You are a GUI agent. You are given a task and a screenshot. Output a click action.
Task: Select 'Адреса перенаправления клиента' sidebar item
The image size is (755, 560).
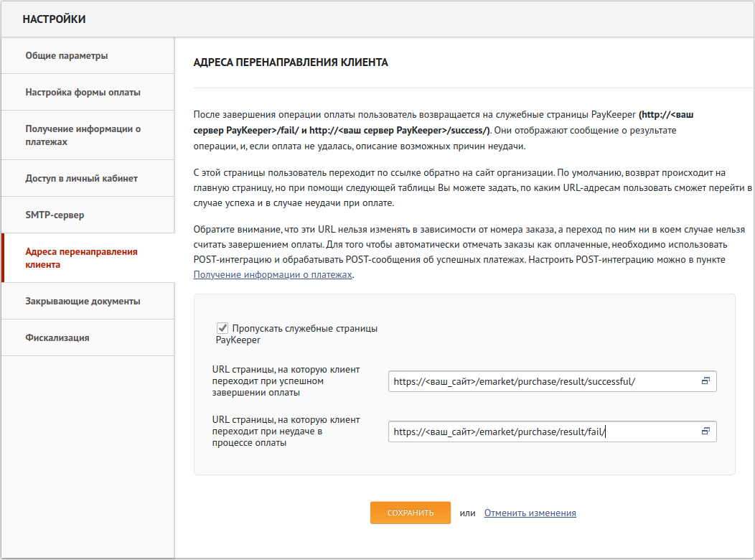point(81,258)
